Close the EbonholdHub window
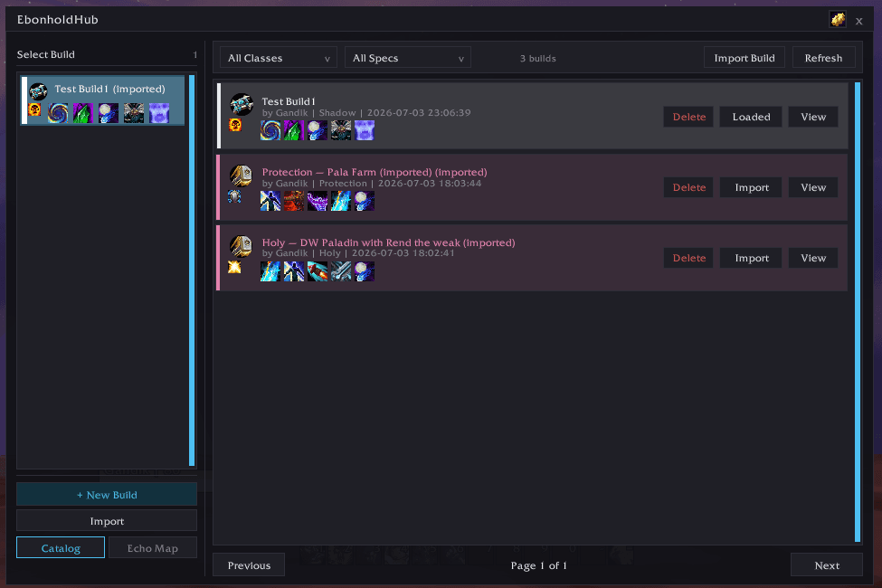This screenshot has width=882, height=588. [x=859, y=21]
